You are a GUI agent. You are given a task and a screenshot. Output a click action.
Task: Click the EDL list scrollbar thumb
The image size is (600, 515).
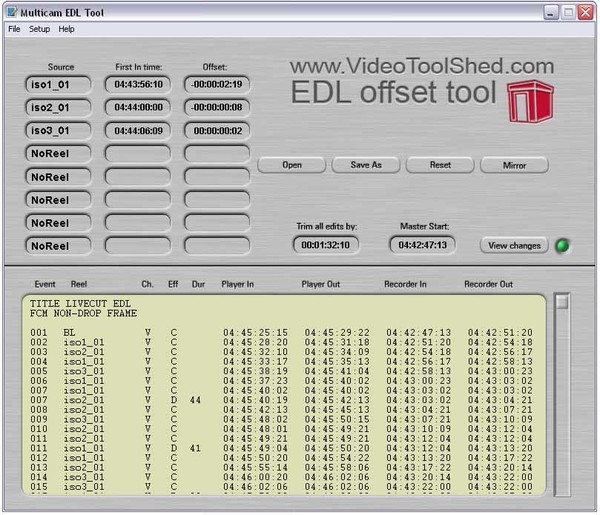tap(562, 301)
